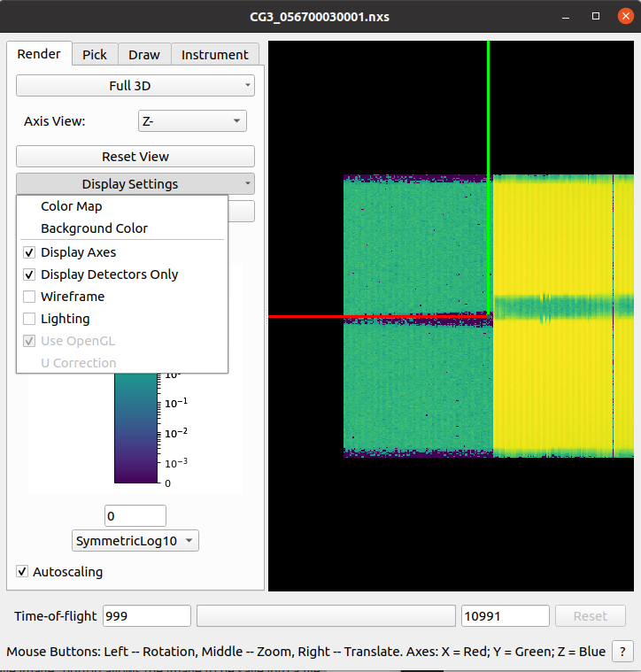Enable the Lighting option
Screen dimensions: 641x672
(x=29, y=319)
